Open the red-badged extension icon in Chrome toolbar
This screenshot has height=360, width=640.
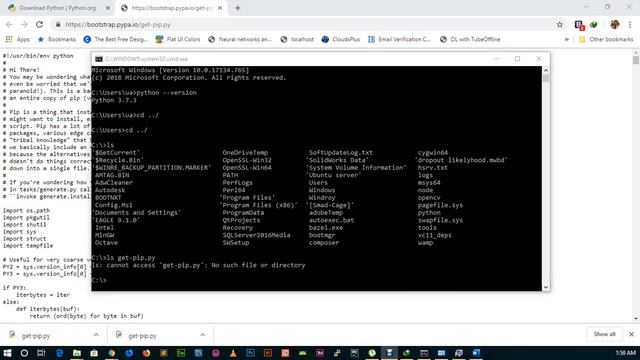point(579,25)
